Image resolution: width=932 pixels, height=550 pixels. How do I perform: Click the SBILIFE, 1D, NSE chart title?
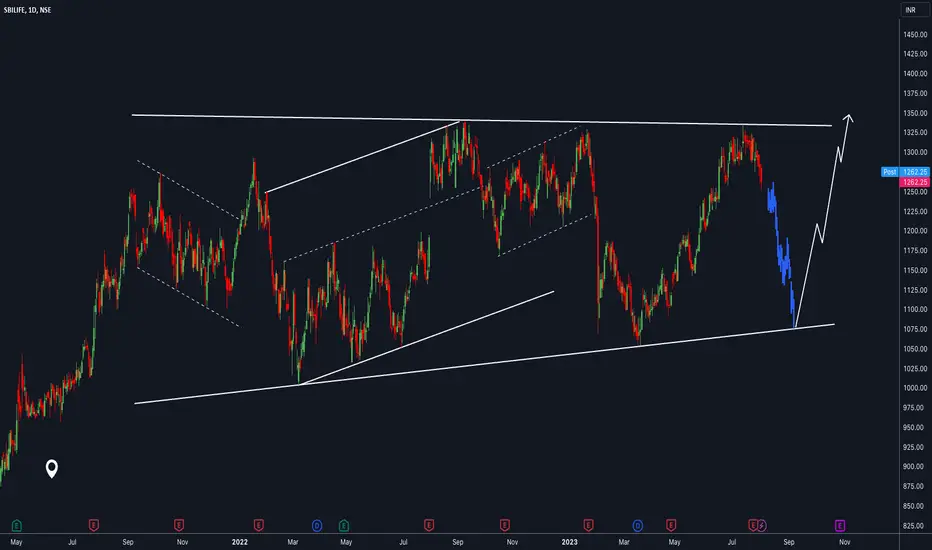point(27,10)
